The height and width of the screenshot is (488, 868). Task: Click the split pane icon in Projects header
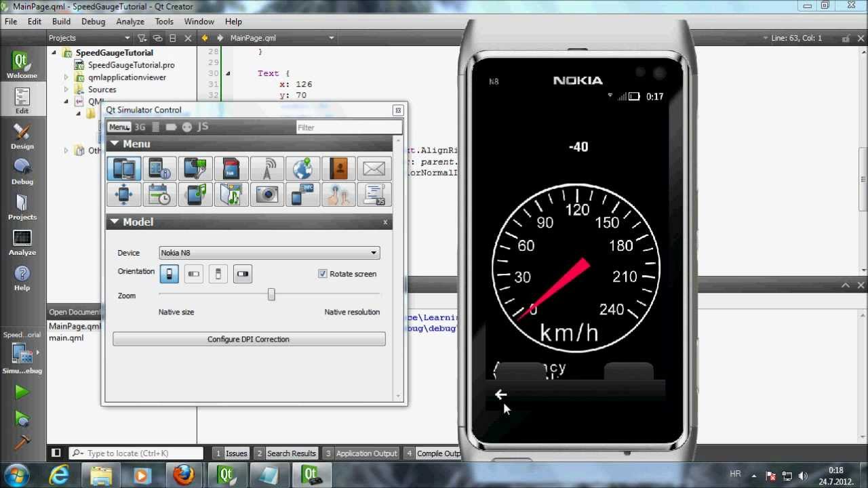tap(173, 38)
